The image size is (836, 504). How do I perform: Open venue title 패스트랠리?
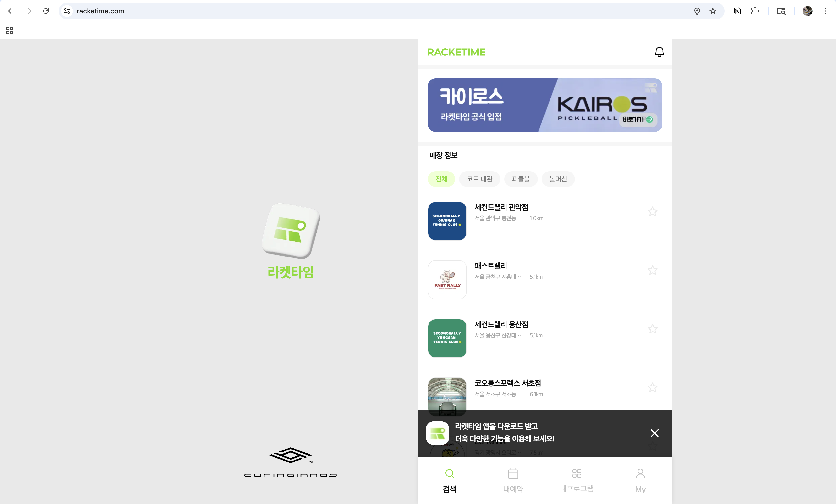[x=491, y=266]
